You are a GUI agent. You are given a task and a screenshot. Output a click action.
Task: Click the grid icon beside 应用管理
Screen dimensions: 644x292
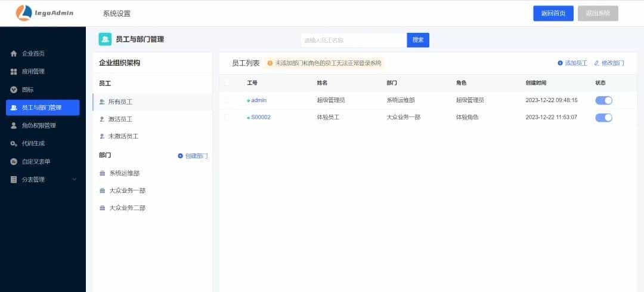[x=14, y=72]
